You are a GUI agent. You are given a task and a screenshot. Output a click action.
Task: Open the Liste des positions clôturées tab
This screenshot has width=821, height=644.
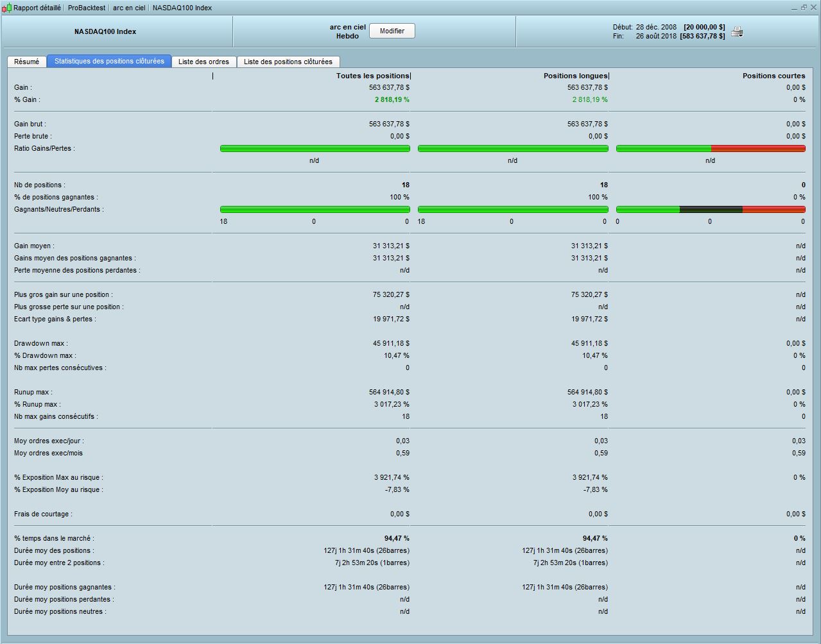point(288,62)
